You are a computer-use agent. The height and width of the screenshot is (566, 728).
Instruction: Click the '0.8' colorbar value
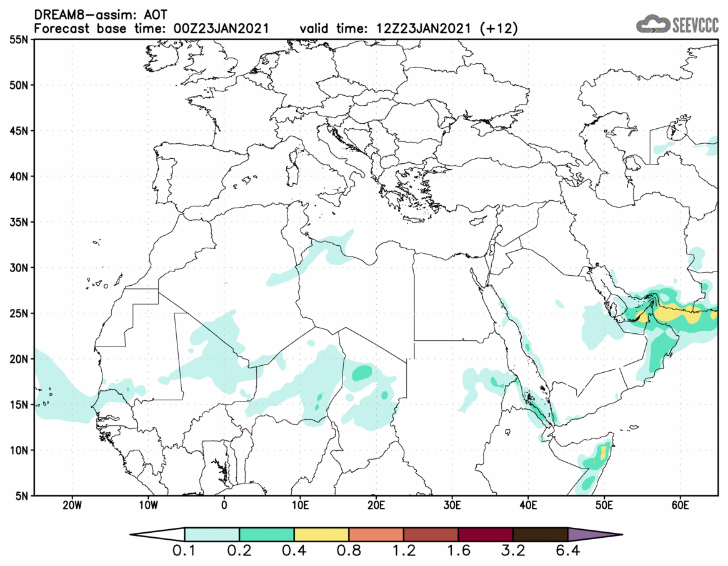[349, 552]
